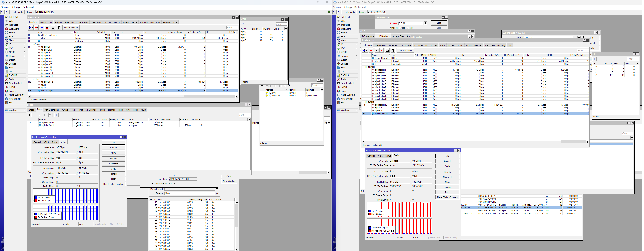Click the red X Disable icon in rt1.mpls Interface List
Viewport: 644px width, 251px height.
tap(47, 28)
